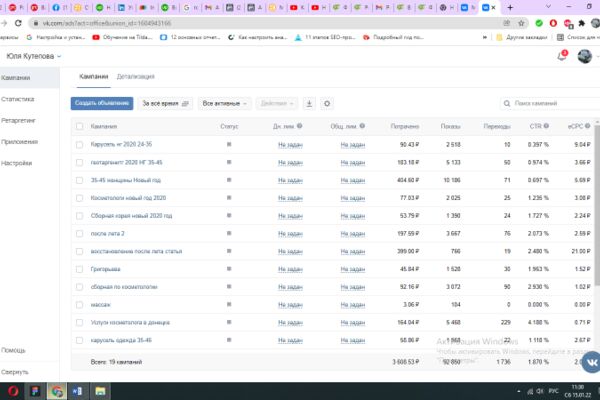The height and width of the screenshot is (400, 600).
Task: Collapse the sidebar with Свернуть
Action: pyautogui.click(x=15, y=372)
